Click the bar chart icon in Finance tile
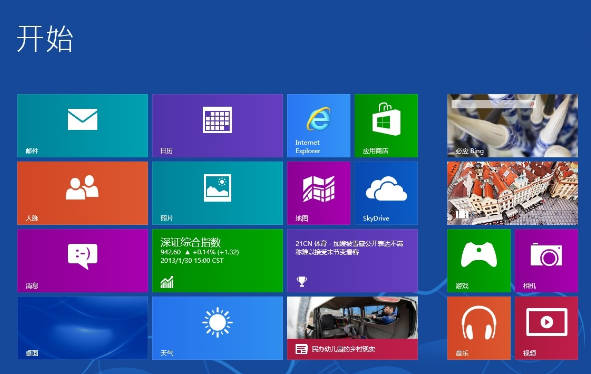Viewport: 591px width, 374px height. pos(167,282)
